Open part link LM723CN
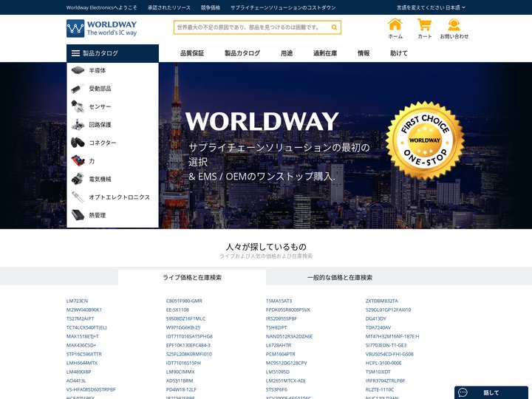 77,301
